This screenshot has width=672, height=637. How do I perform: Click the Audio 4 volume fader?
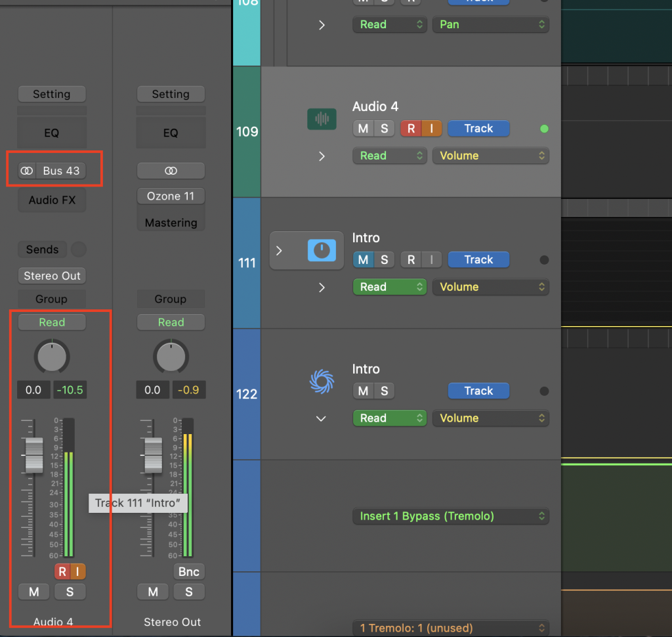point(34,455)
